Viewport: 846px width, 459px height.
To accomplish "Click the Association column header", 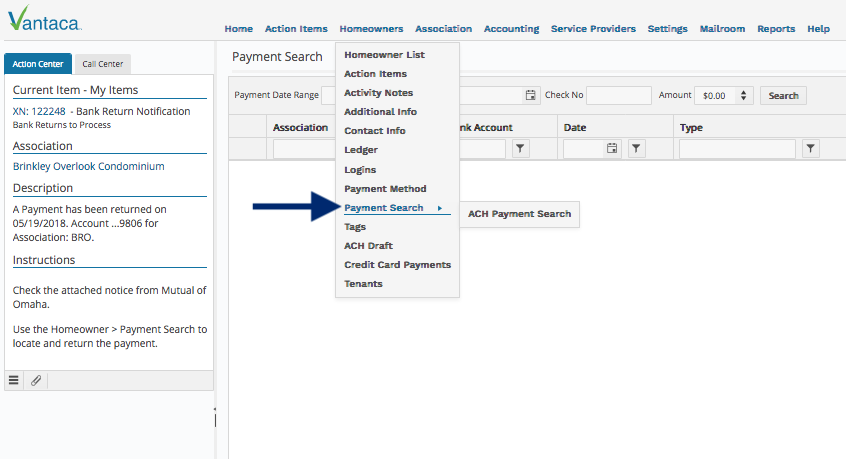I will click(x=301, y=127).
